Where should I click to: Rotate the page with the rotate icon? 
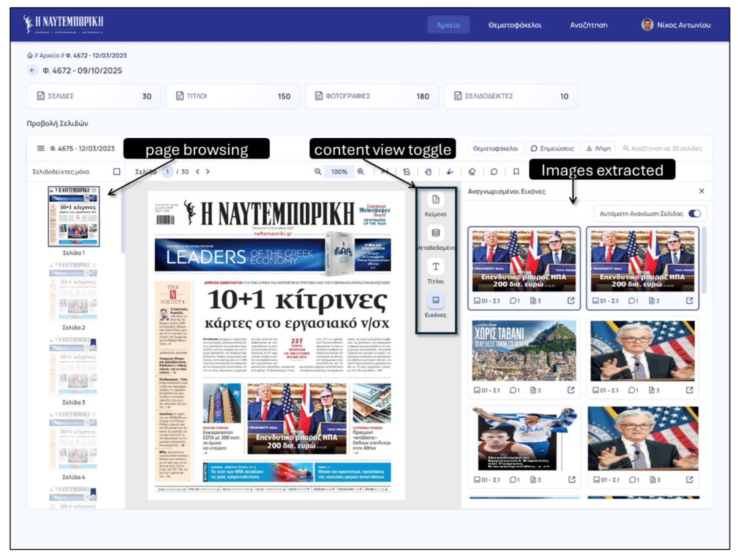tap(406, 172)
